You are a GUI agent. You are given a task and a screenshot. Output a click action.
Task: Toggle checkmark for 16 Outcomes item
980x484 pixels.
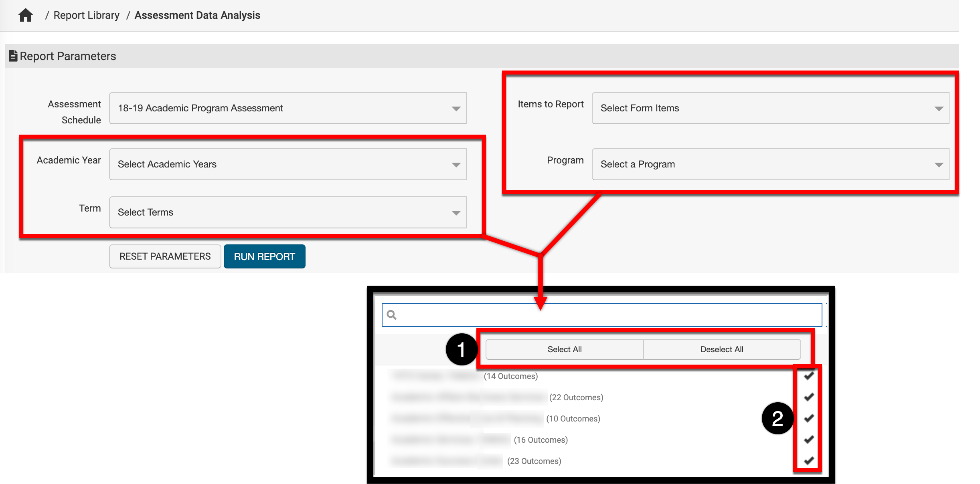click(809, 440)
